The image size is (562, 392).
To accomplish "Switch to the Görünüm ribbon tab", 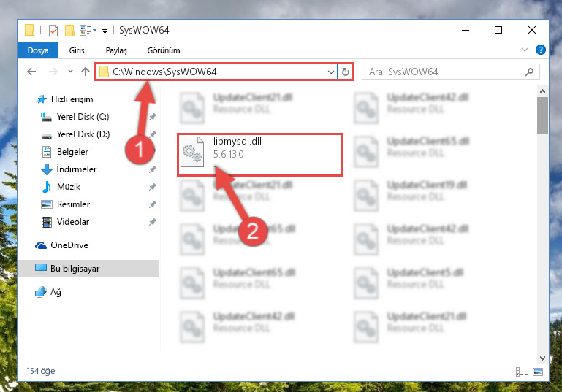I will point(164,50).
